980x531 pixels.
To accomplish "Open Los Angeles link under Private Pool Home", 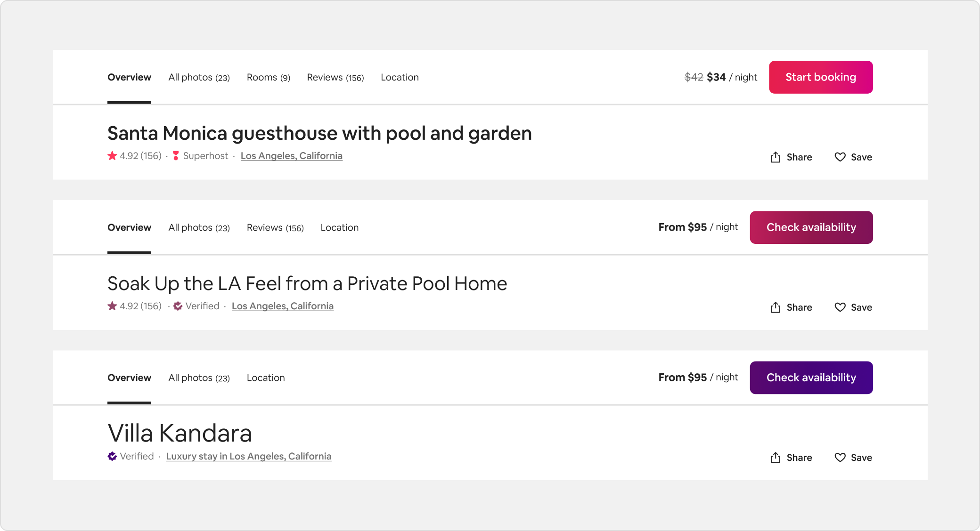I will tap(282, 306).
